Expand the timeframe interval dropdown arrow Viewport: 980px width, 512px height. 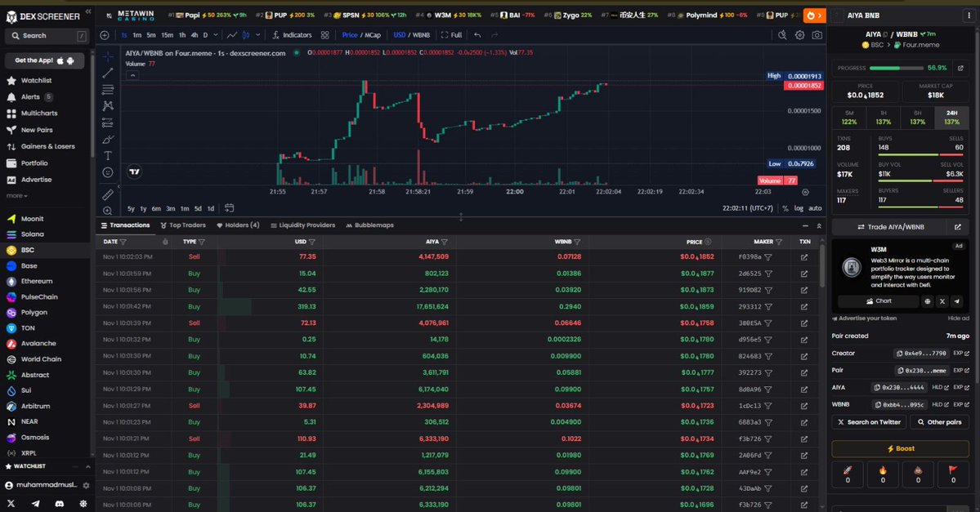(216, 35)
